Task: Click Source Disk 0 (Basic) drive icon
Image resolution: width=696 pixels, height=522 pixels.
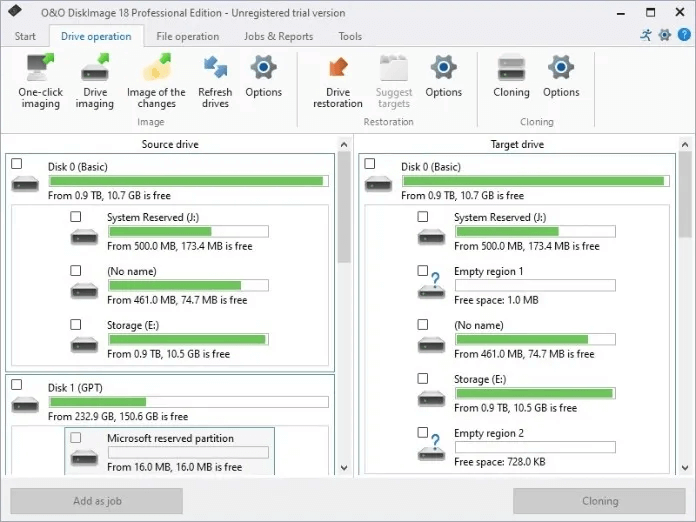Action: click(25, 183)
